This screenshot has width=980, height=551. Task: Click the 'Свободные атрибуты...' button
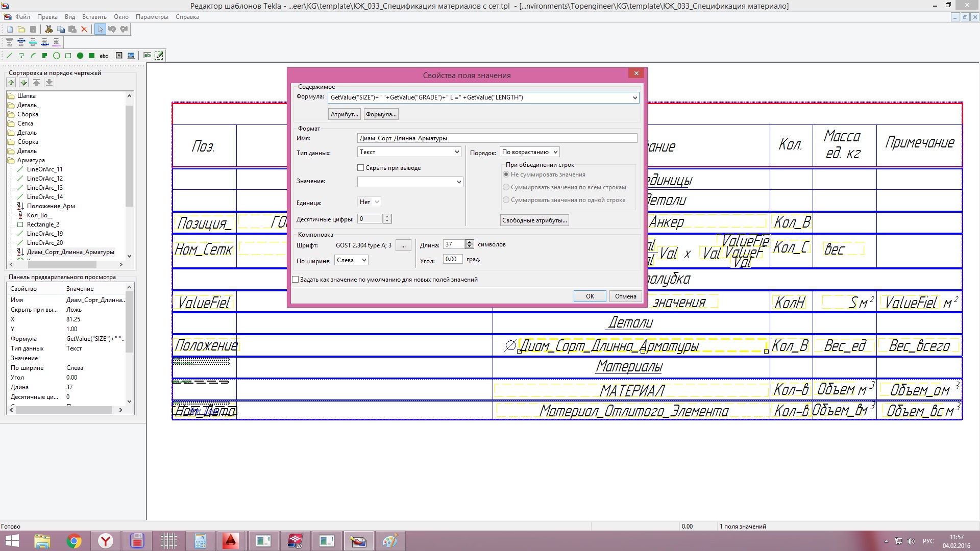tap(534, 220)
